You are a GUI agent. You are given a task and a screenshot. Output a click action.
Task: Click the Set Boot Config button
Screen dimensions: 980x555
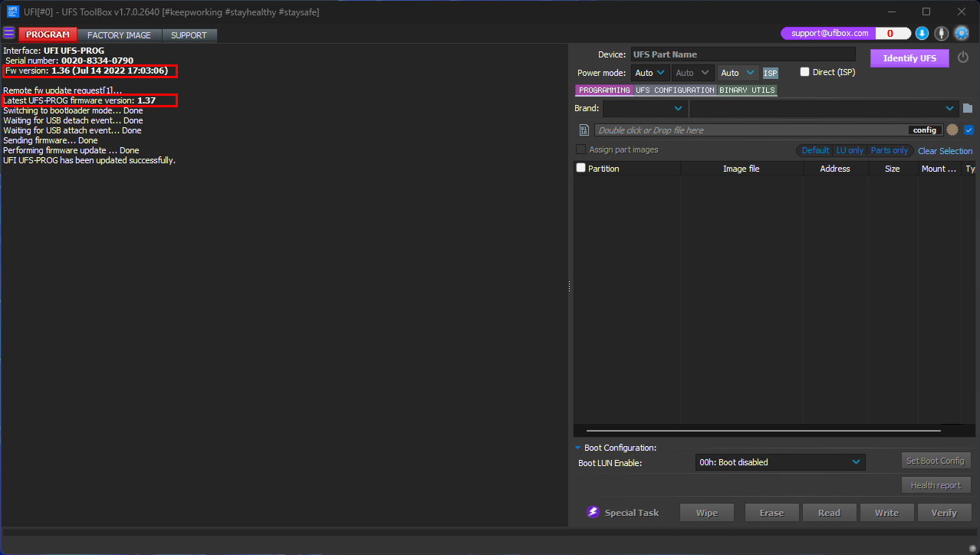coord(935,461)
